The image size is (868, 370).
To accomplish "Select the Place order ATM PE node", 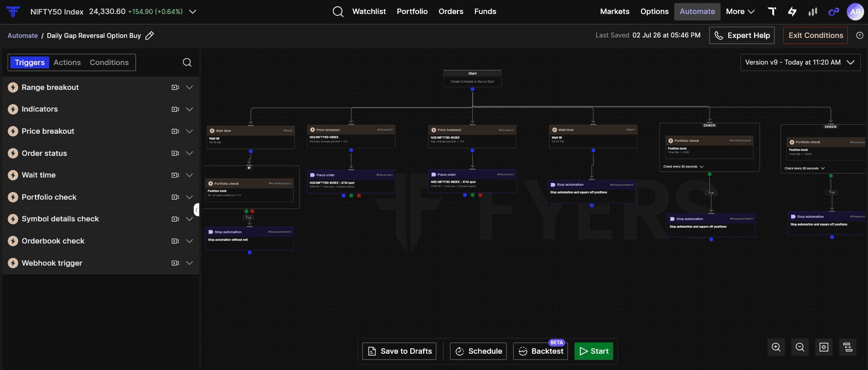I will (351, 181).
